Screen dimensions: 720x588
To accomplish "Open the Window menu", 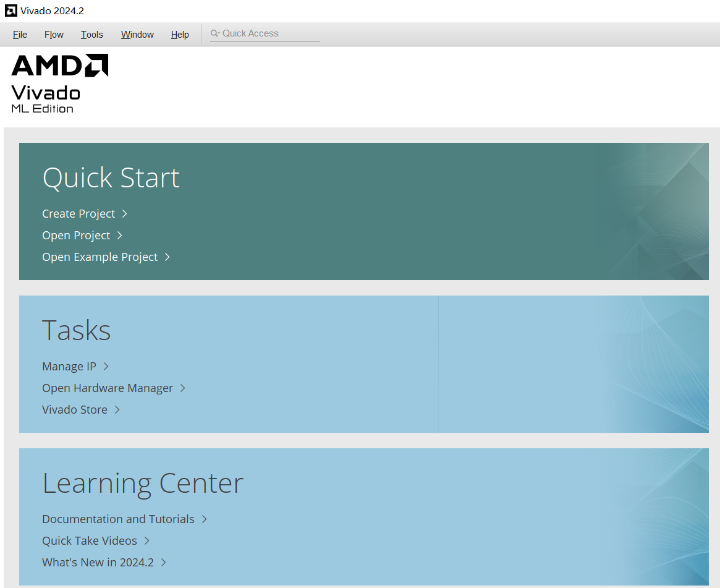I will [137, 35].
